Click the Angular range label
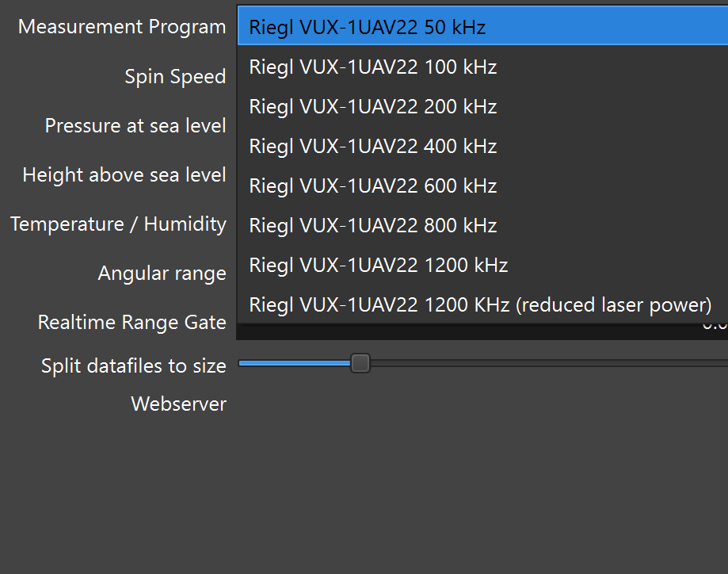The width and height of the screenshot is (728, 574). [162, 274]
